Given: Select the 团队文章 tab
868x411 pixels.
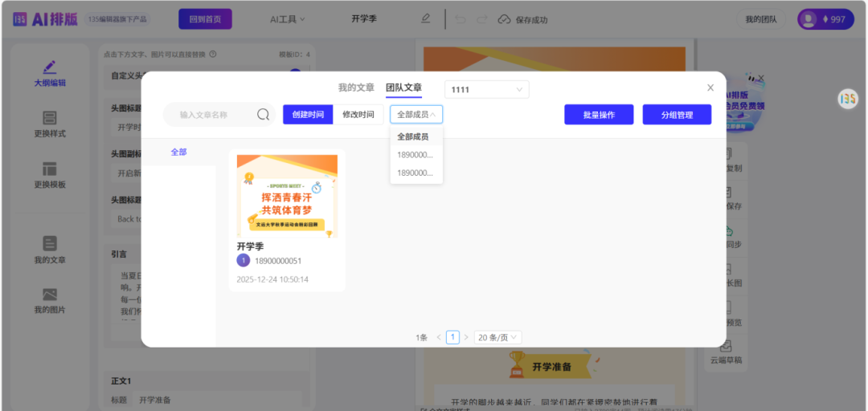Looking at the screenshot, I should click(403, 87).
